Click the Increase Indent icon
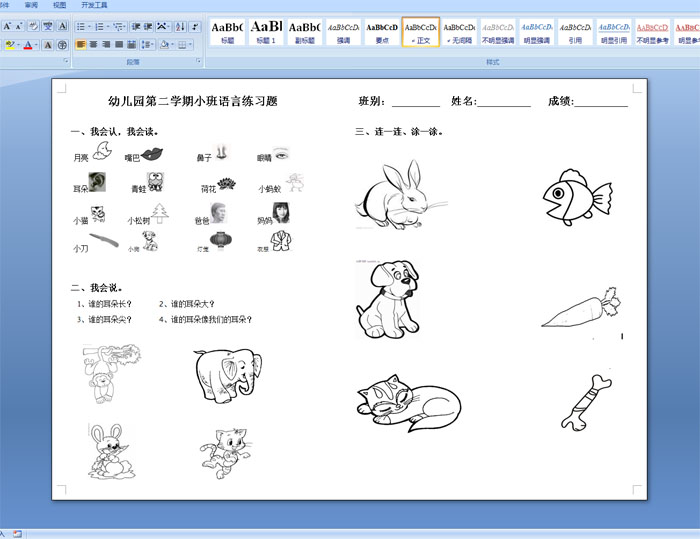 coord(148,27)
